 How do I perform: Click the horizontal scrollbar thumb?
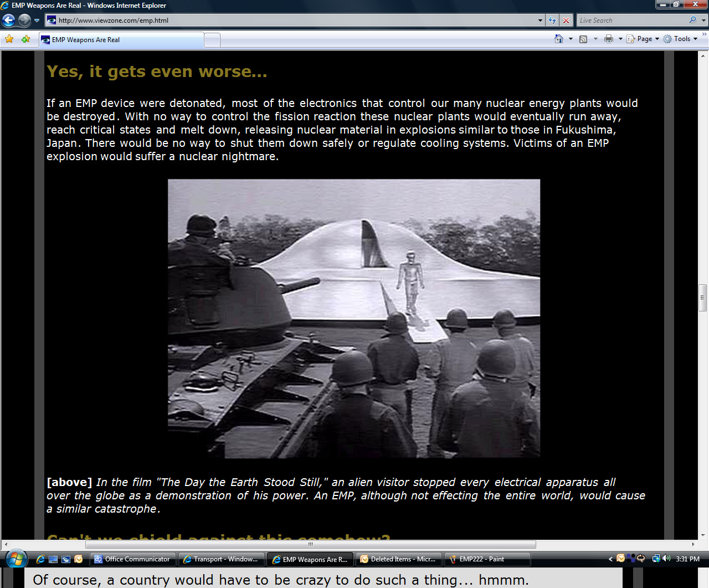(x=311, y=544)
